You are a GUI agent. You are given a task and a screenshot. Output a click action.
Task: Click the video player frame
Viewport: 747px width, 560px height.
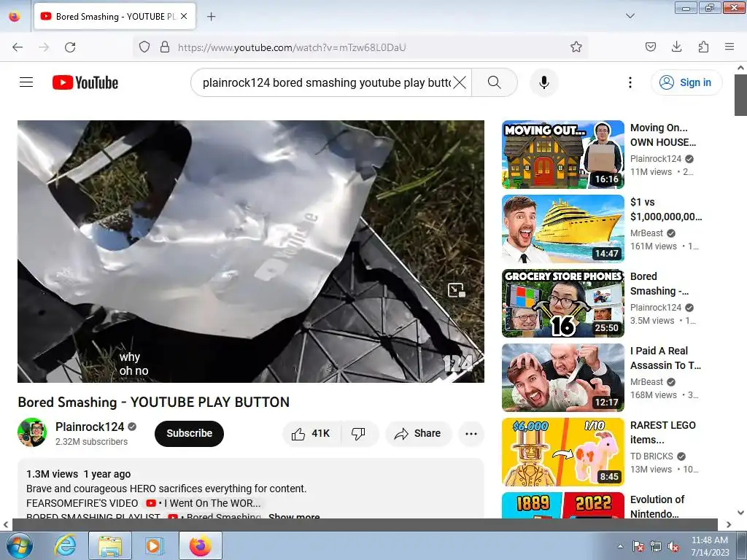click(251, 252)
